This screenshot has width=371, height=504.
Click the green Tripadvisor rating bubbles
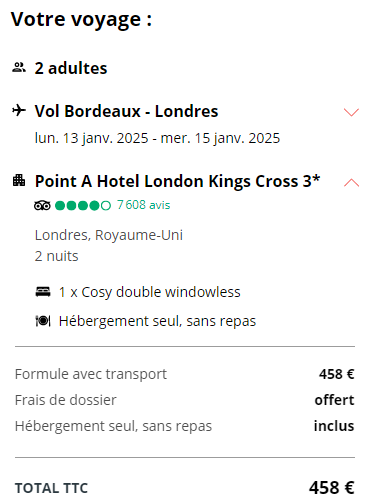point(83,205)
